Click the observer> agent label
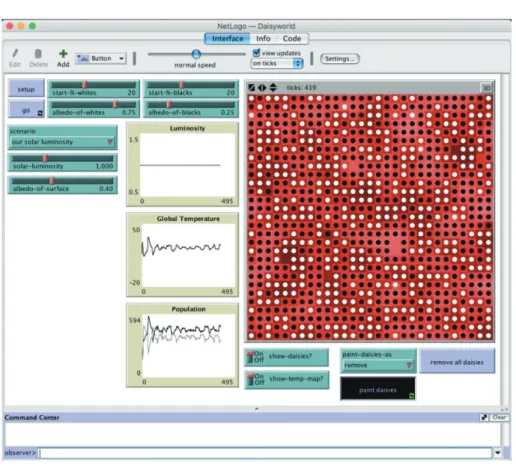Image resolution: width=516 pixels, height=469 pixels. (20, 453)
